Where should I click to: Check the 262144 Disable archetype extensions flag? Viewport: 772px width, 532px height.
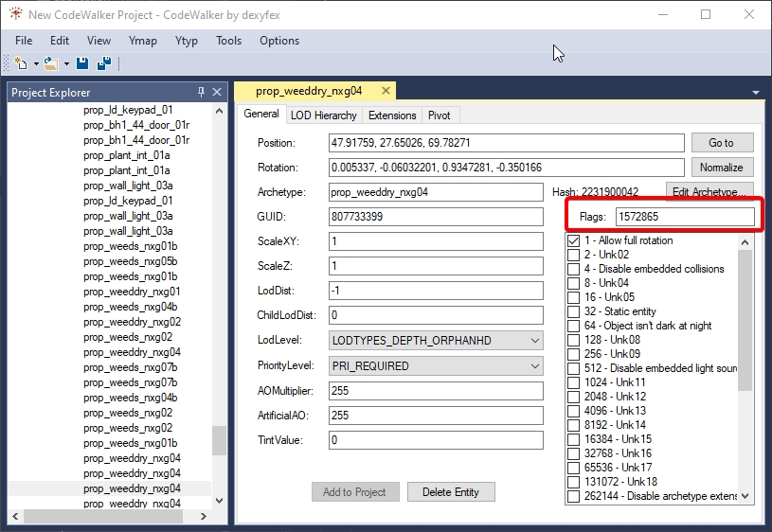[573, 496]
